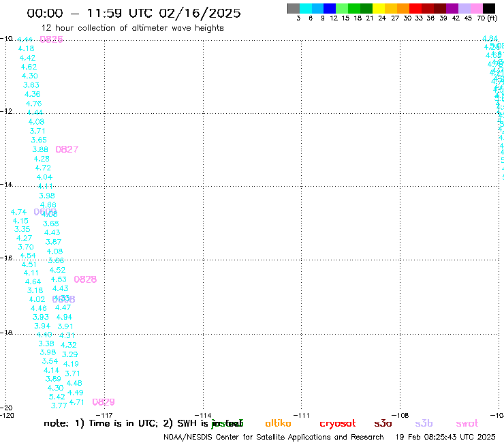Click the '19 Feb 08:25:43 UTC 2025' timestamp
The width and height of the screenshot is (504, 443).
coord(445,437)
